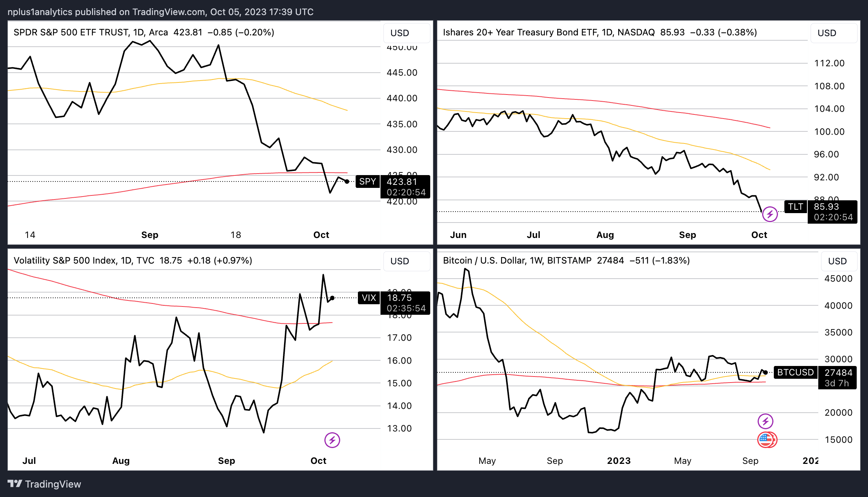Screen dimensions: 868x497
Task: Click the Bitcoin chart purple lightning icon
Action: 765,421
